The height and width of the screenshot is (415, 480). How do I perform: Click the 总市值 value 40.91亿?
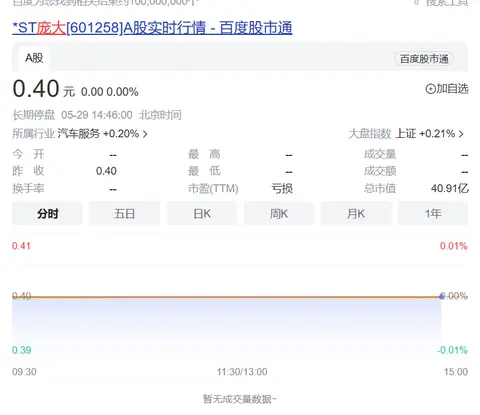click(x=450, y=189)
